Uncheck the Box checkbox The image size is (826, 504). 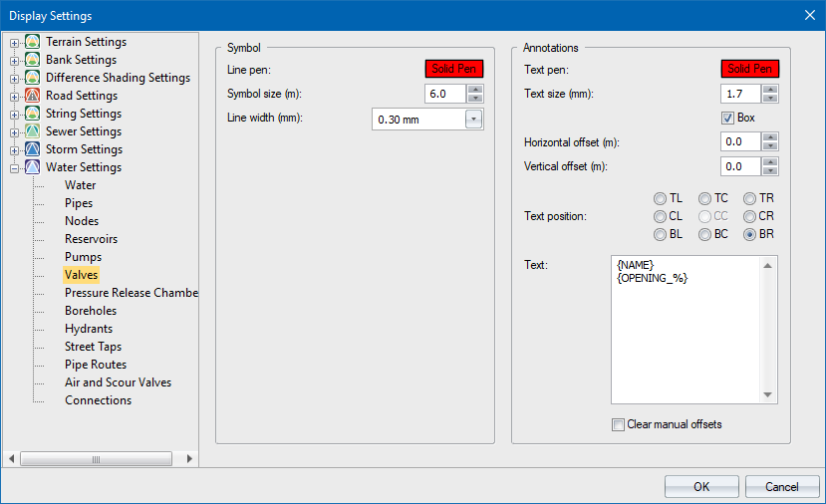tap(728, 118)
